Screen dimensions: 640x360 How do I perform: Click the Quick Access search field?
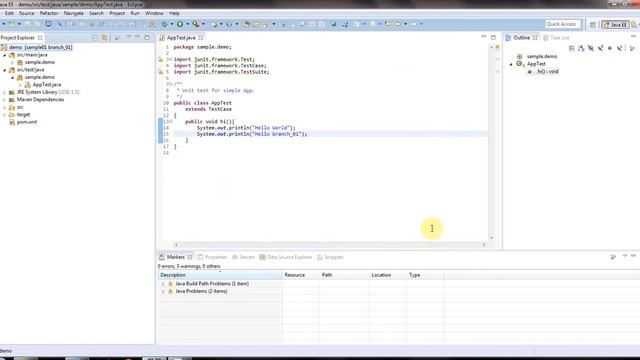[x=562, y=24]
